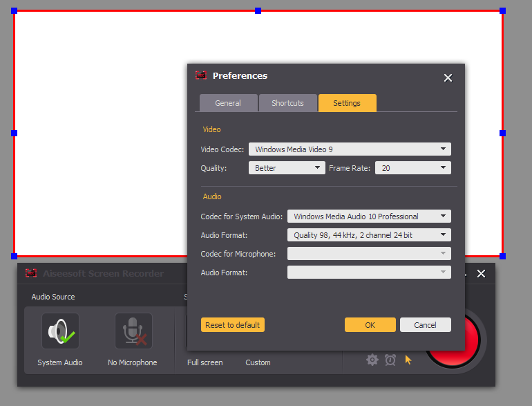Open Audio Format dropdown showing Quality 98
This screenshot has height=406, width=532.
(369, 234)
